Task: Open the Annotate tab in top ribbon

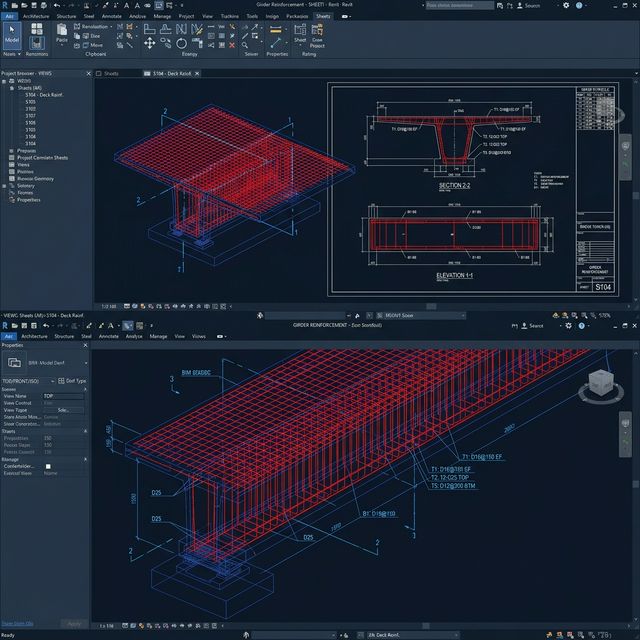Action: (111, 16)
